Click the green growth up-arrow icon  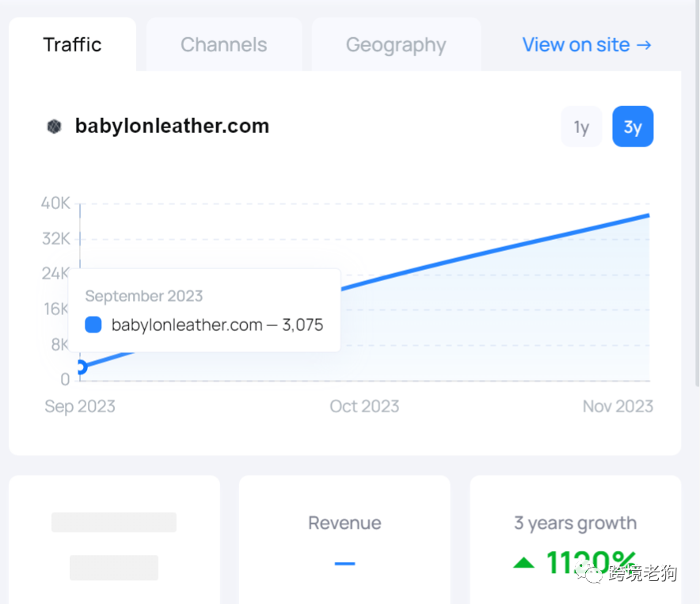click(524, 563)
